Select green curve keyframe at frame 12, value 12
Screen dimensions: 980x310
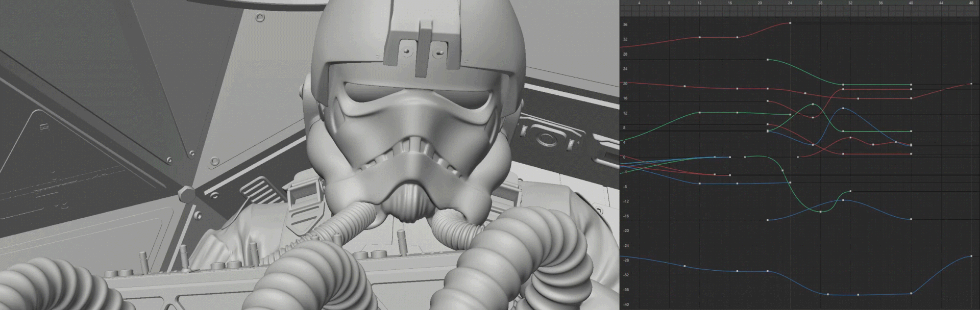[699, 112]
